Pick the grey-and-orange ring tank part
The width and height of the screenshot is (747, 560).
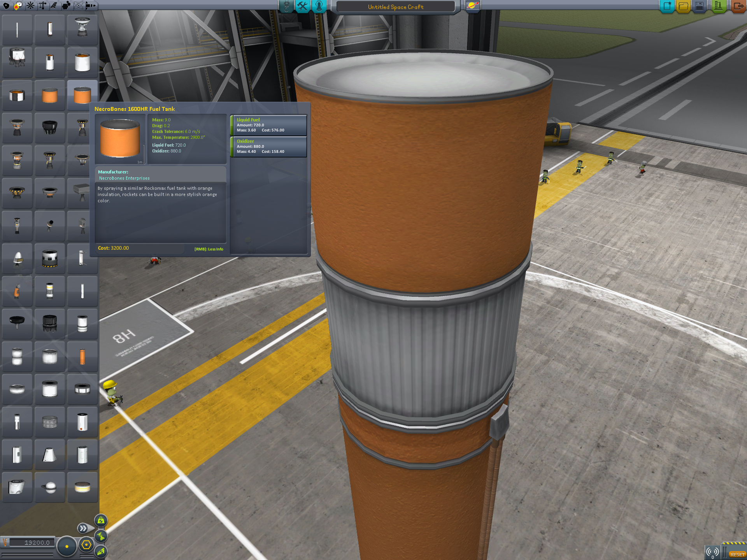point(17,95)
